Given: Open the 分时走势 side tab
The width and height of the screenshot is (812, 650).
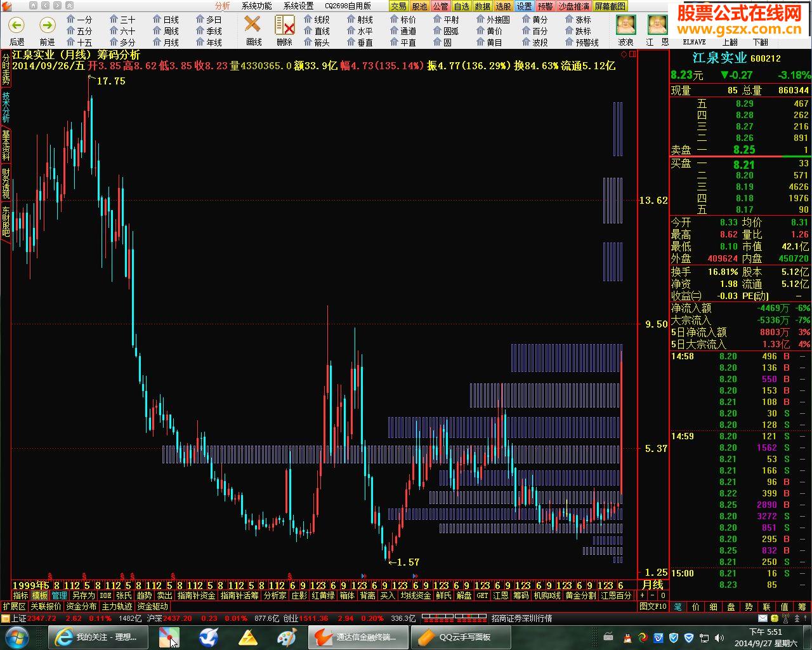Looking at the screenshot, I should pos(6,70).
